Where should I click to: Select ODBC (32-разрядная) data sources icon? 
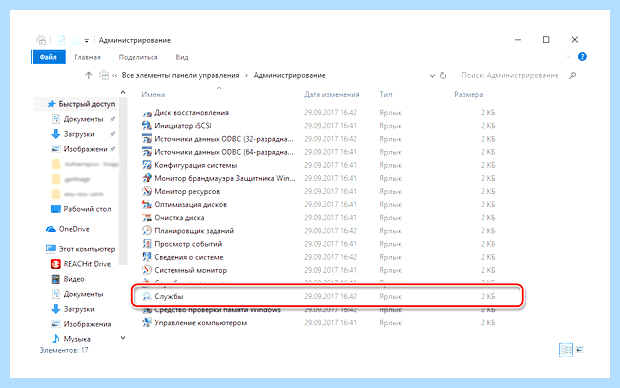pyautogui.click(x=147, y=139)
